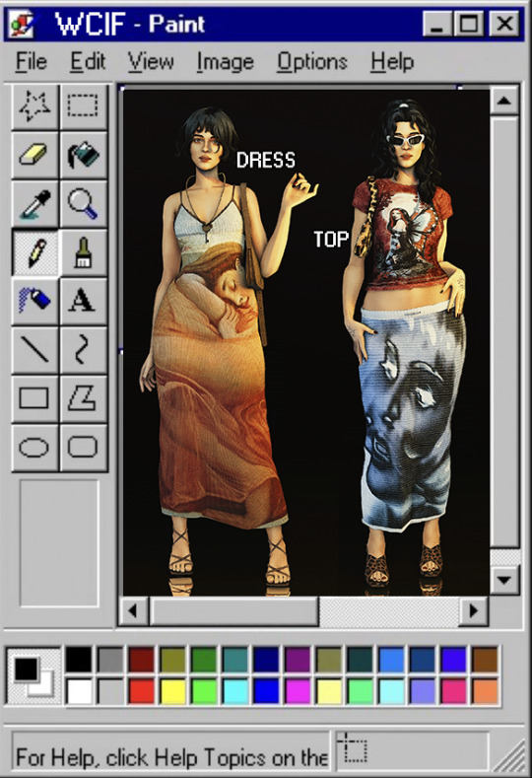This screenshot has height=778, width=532.
Task: Select the rectangular Select tool
Action: pos(83,106)
